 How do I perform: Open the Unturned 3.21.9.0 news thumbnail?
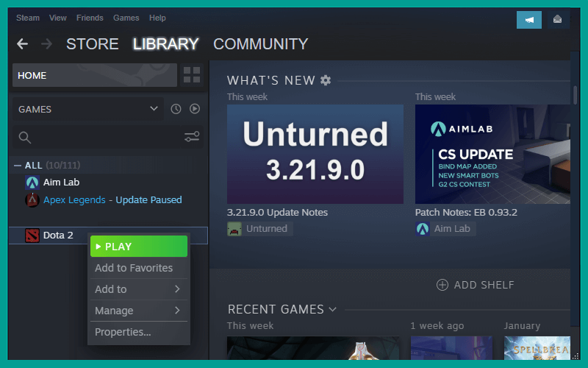pos(315,154)
